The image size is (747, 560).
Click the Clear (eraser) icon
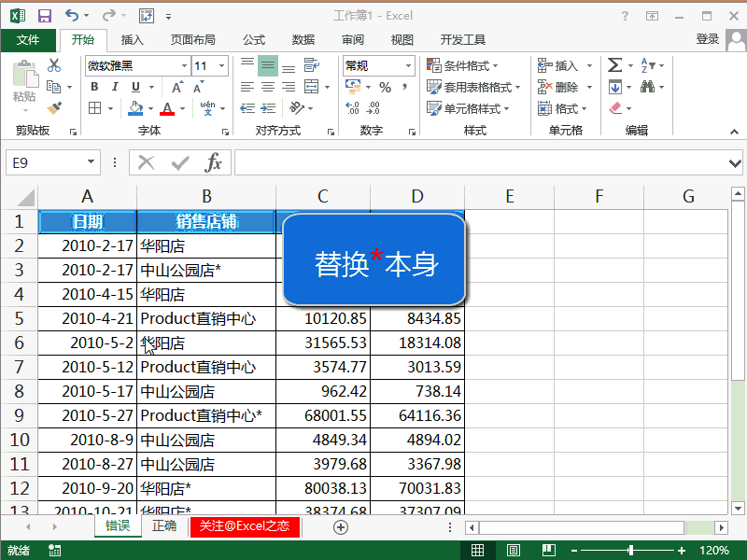click(614, 108)
